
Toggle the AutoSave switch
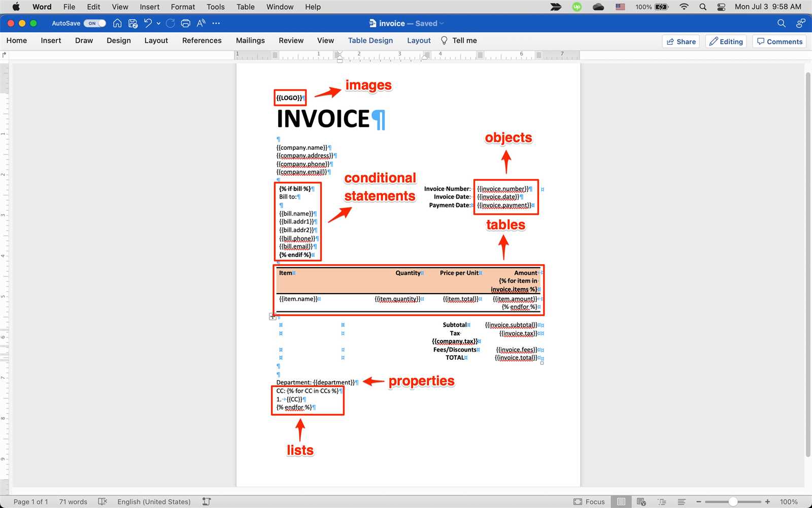click(x=94, y=23)
